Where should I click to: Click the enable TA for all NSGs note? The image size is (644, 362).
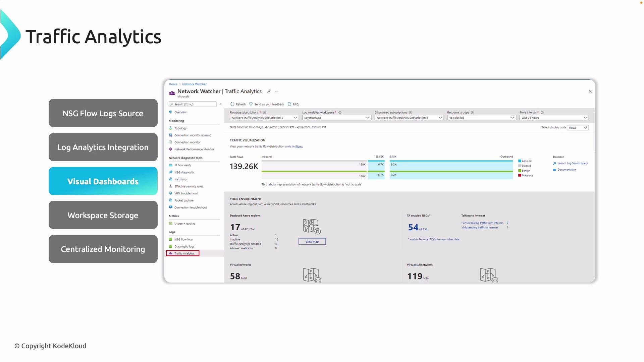tap(434, 239)
